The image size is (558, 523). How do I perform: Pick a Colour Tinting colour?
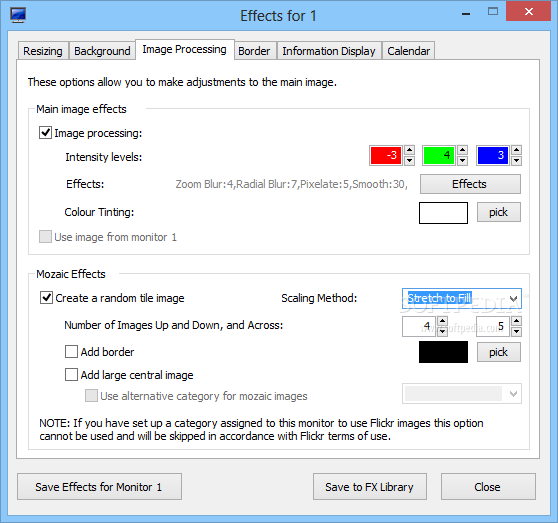point(499,212)
